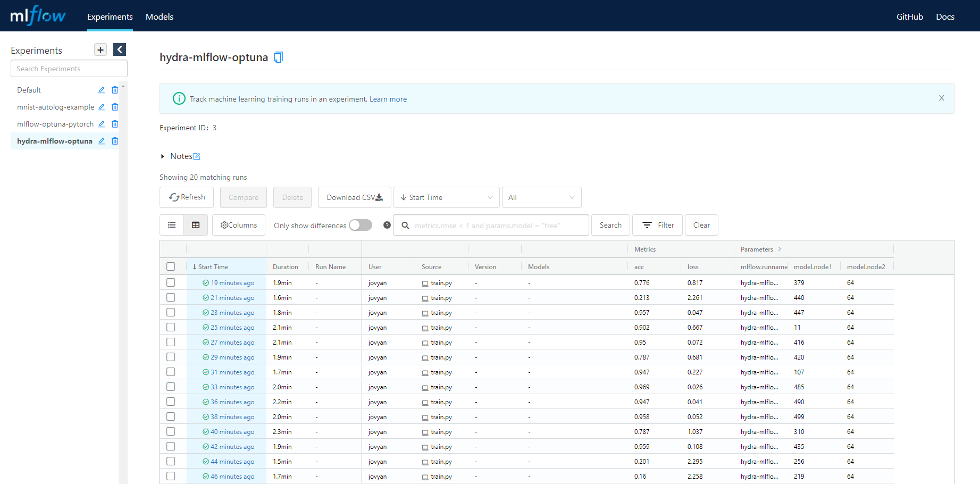The width and height of the screenshot is (980, 484).
Task: Click train.py source icon in first row
Action: pyautogui.click(x=425, y=283)
